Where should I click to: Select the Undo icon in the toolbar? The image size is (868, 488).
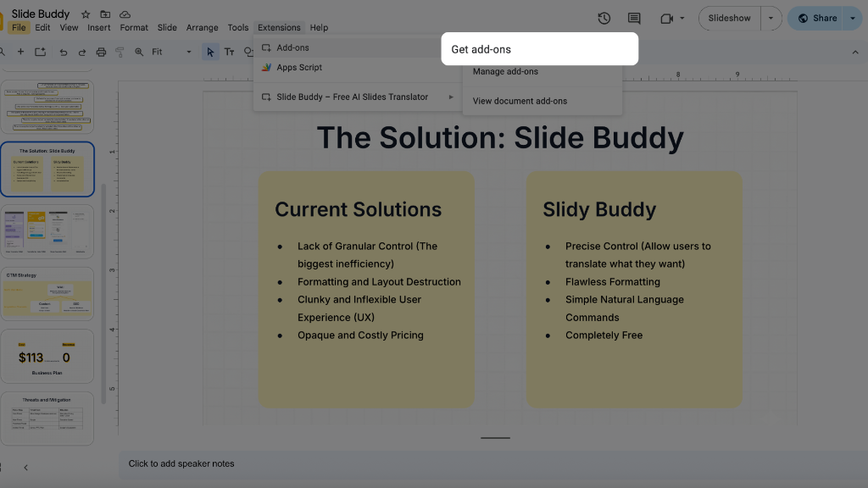tap(63, 52)
